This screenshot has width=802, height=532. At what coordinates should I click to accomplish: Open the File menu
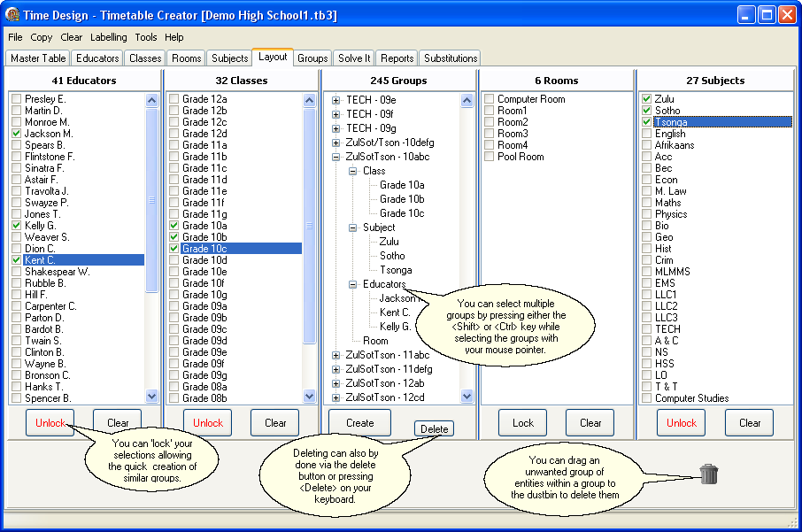coord(15,37)
